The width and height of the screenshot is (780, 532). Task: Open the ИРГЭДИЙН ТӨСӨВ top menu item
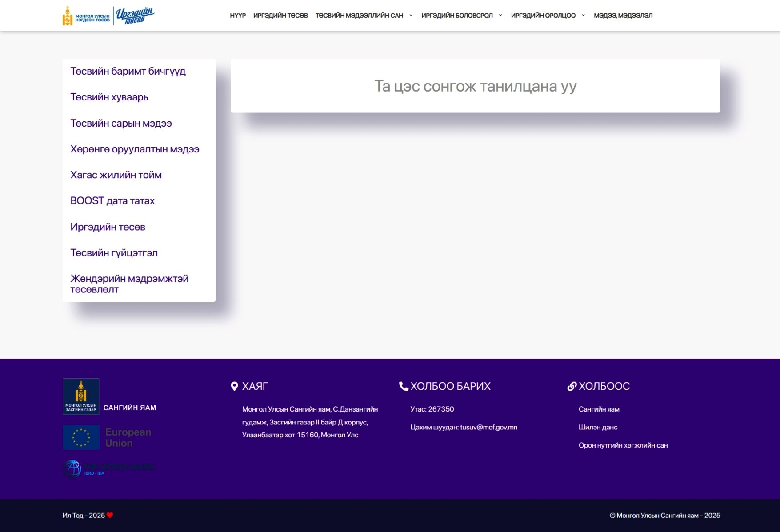click(280, 16)
